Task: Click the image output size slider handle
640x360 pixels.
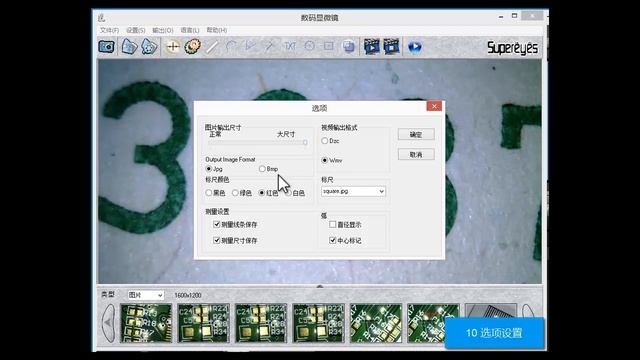Action: pos(305,142)
